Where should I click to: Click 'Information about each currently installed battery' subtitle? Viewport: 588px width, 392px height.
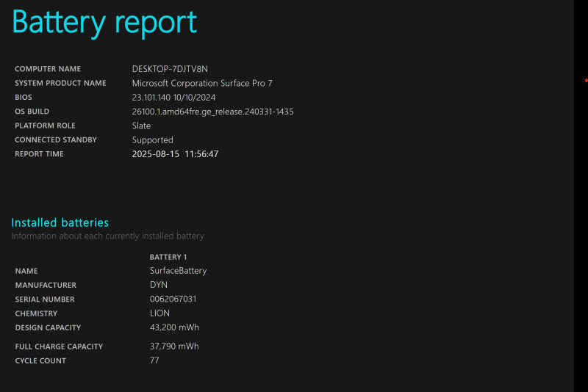107,236
